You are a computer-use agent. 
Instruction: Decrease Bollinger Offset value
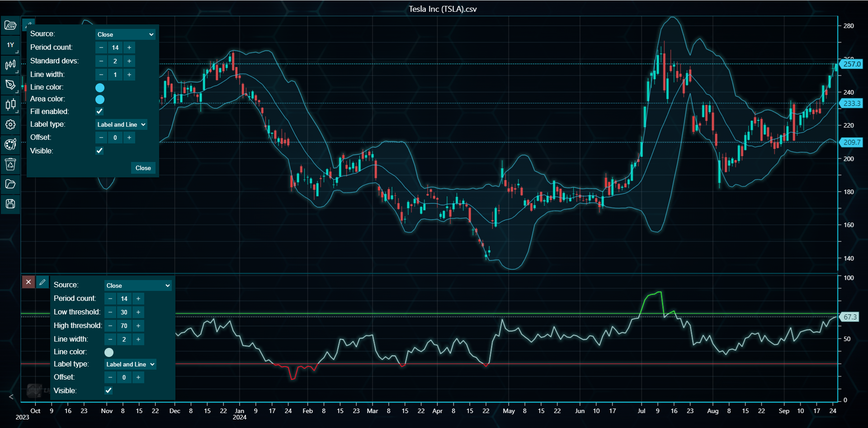(x=101, y=138)
